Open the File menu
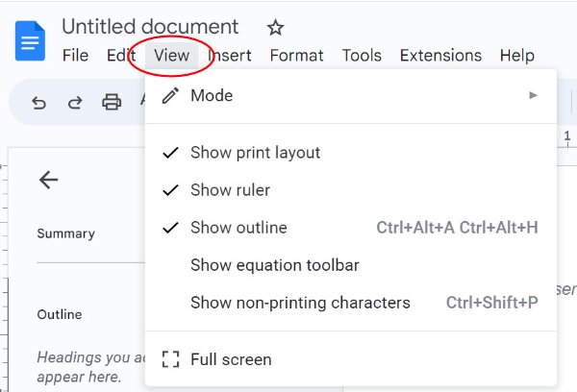The width and height of the screenshot is (577, 392). 75,56
